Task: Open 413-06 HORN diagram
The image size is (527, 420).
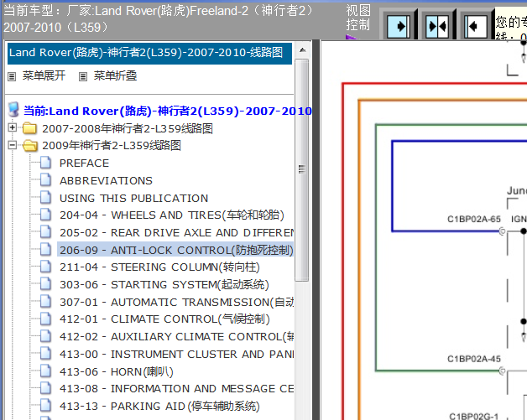Action: pyautogui.click(x=117, y=371)
